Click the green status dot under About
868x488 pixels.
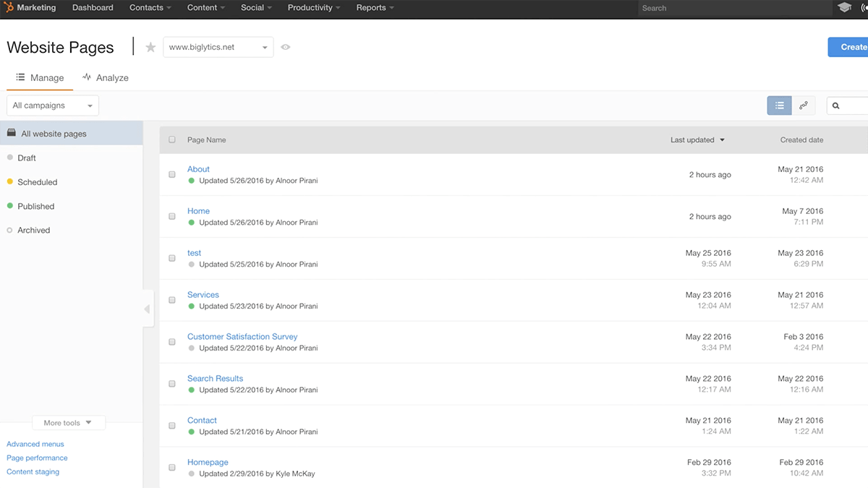192,181
